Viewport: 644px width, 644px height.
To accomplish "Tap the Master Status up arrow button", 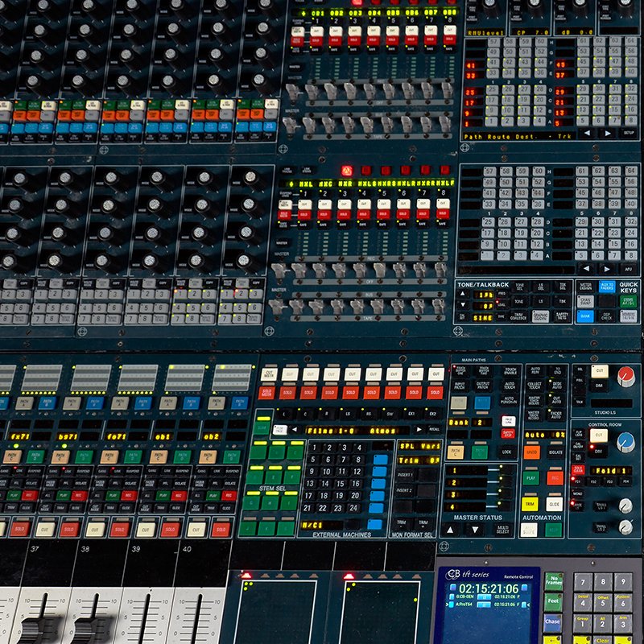I will click(x=450, y=530).
